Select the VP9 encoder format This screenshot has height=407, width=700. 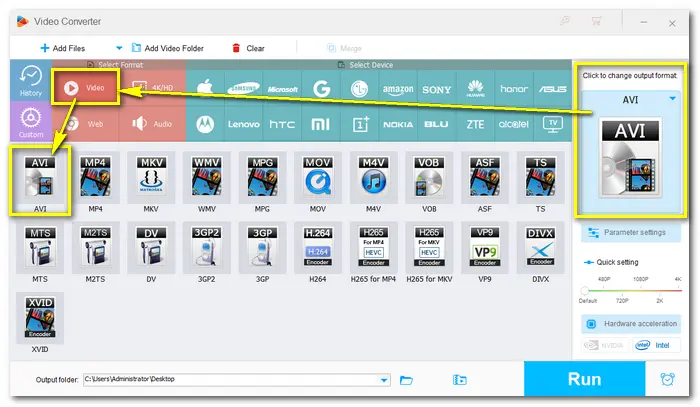(485, 248)
